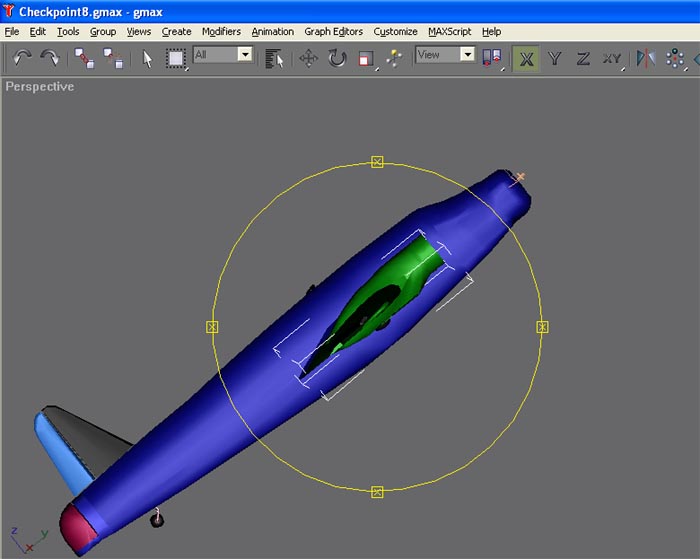Open the XY plane constraint flyout
Image resolution: width=700 pixels, height=559 pixels.
[612, 58]
